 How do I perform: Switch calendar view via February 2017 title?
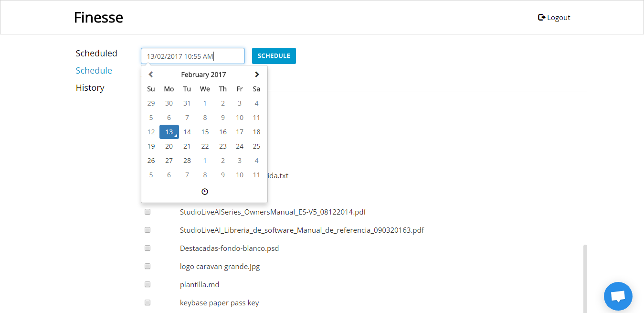203,75
